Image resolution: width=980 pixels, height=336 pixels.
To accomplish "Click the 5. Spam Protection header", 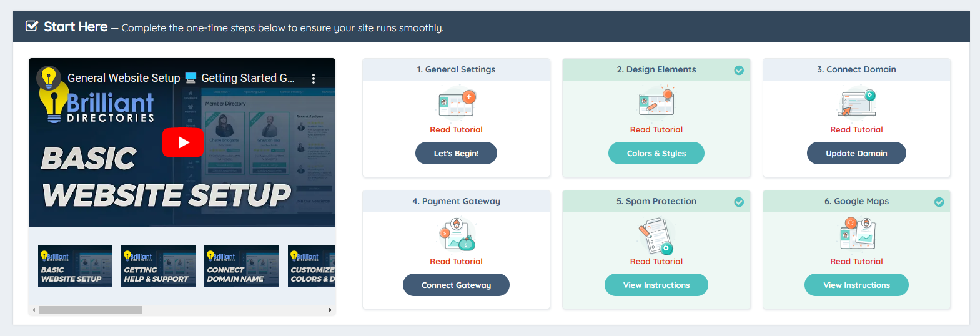I will tap(656, 201).
